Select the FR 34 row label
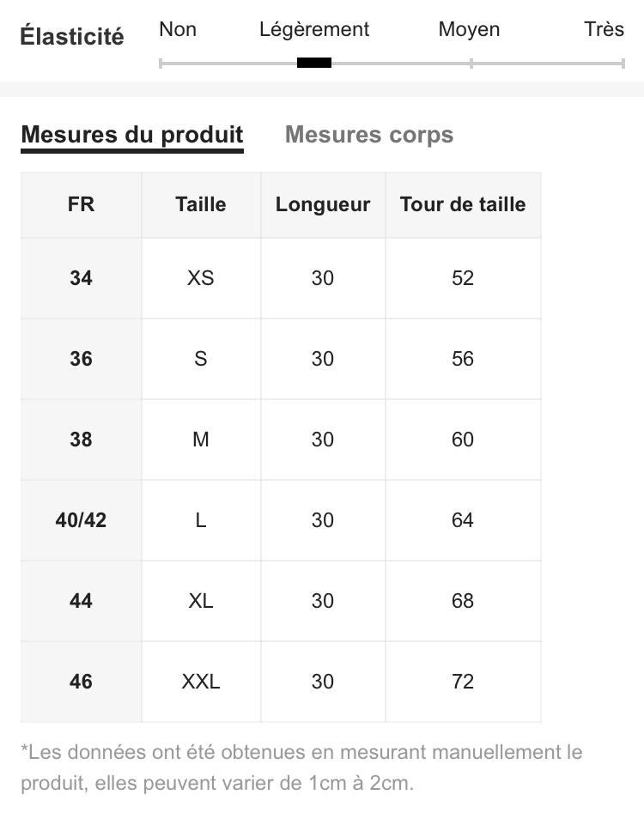Viewport: 644px width, 813px height. pyautogui.click(x=82, y=278)
